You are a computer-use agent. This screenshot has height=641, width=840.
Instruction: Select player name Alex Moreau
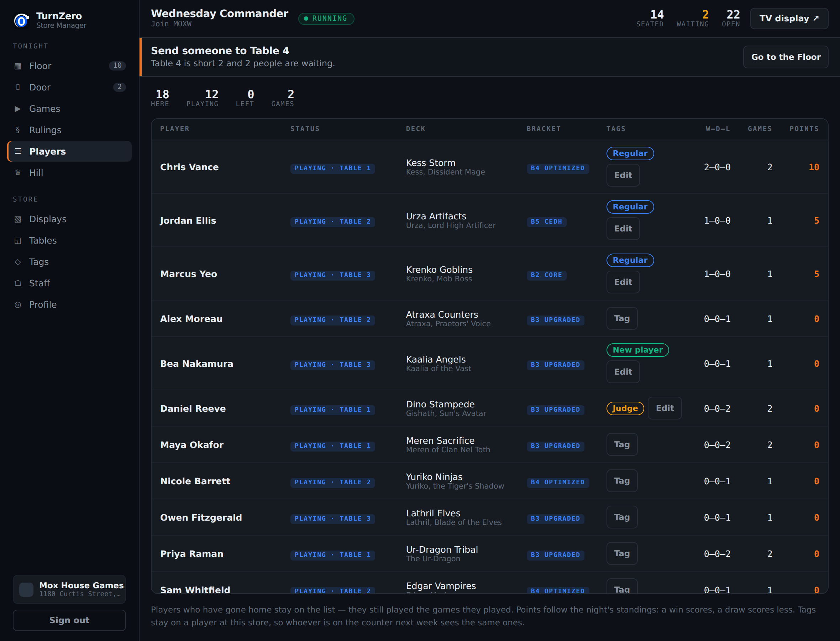coord(191,319)
